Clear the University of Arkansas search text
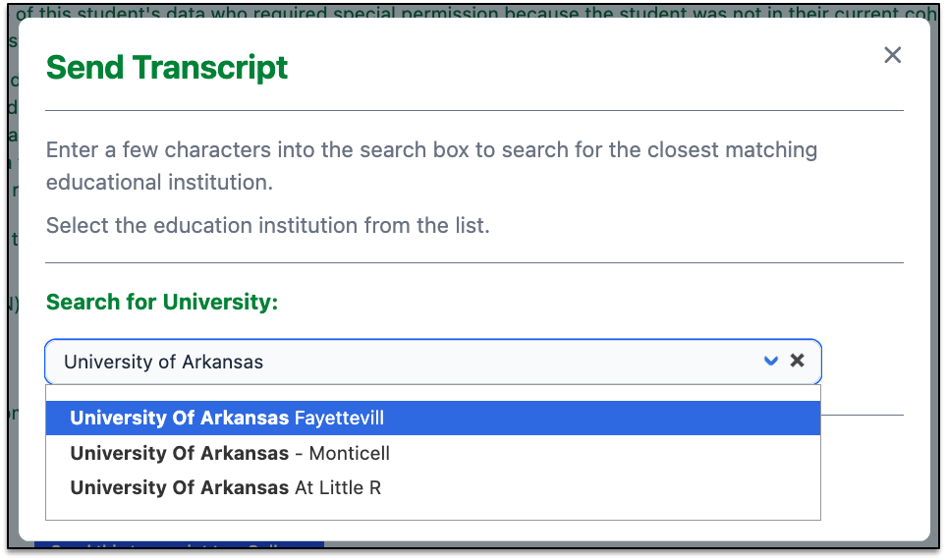 coord(798,361)
